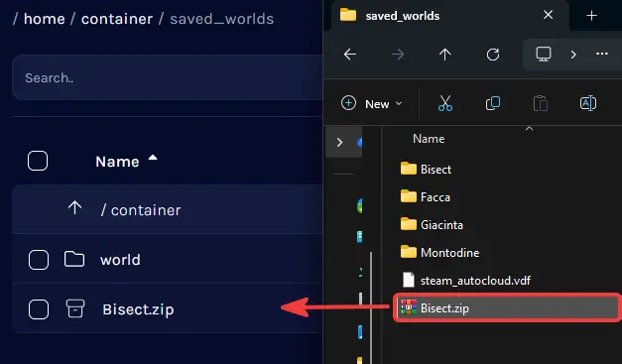
Task: Expand the navigation pane chevron
Action: (339, 143)
